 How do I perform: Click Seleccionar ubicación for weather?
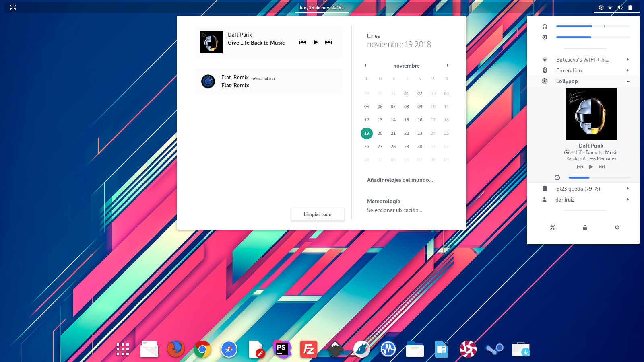394,210
